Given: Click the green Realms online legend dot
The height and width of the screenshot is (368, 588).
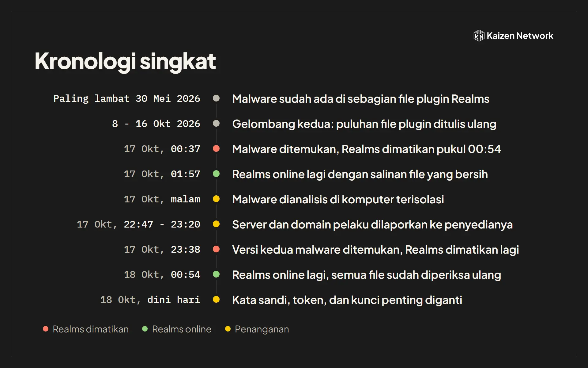Looking at the screenshot, I should [145, 329].
